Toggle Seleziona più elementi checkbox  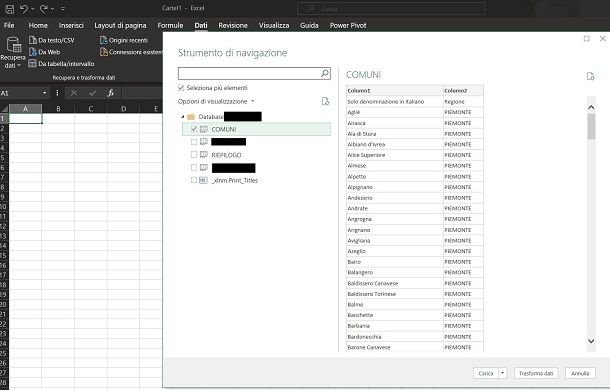(181, 88)
